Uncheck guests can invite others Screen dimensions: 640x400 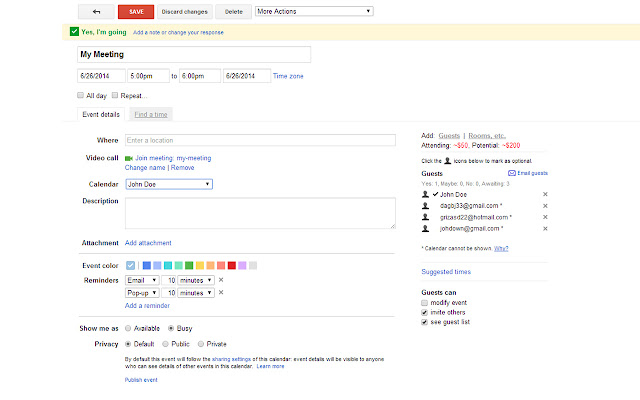click(424, 313)
